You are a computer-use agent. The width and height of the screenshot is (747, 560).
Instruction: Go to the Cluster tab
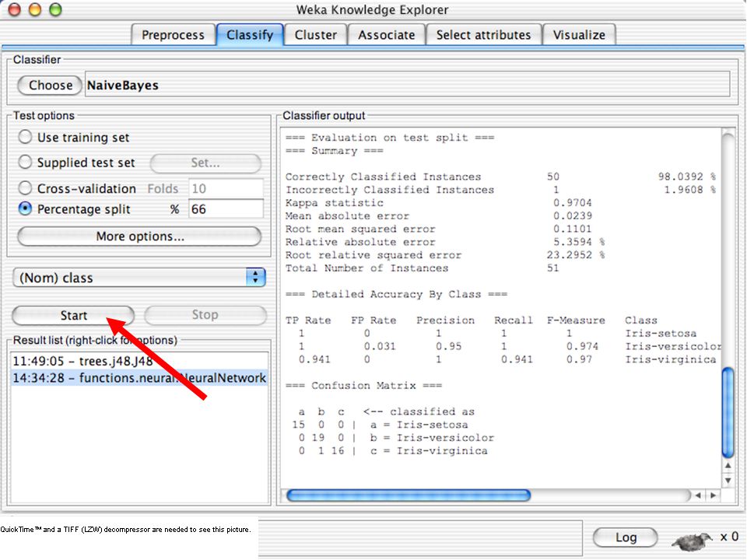pyautogui.click(x=315, y=35)
